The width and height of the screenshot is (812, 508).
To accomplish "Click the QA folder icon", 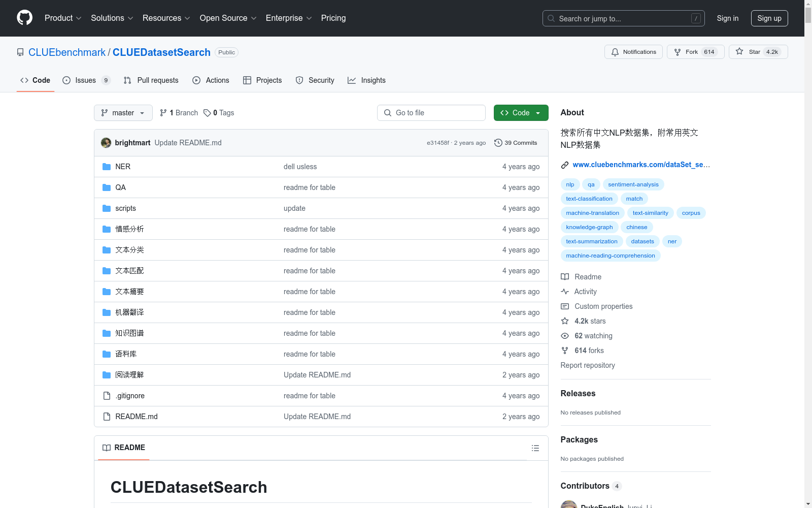I will click(x=107, y=187).
